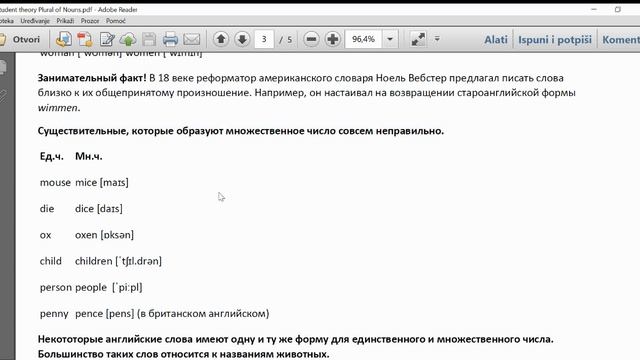The width and height of the screenshot is (640, 360).
Task: Click 'dice [daɪs]' entry
Action: (99, 209)
